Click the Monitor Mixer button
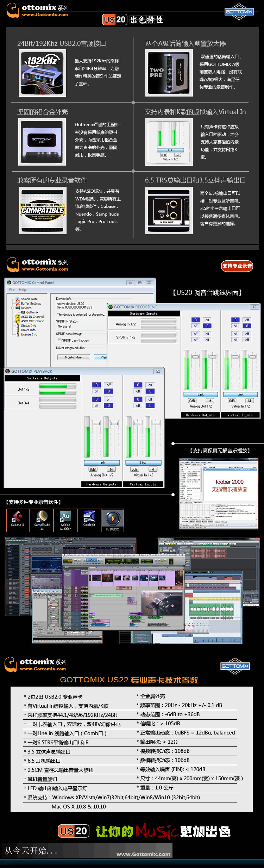This screenshot has width=264, height=868. coord(74,357)
